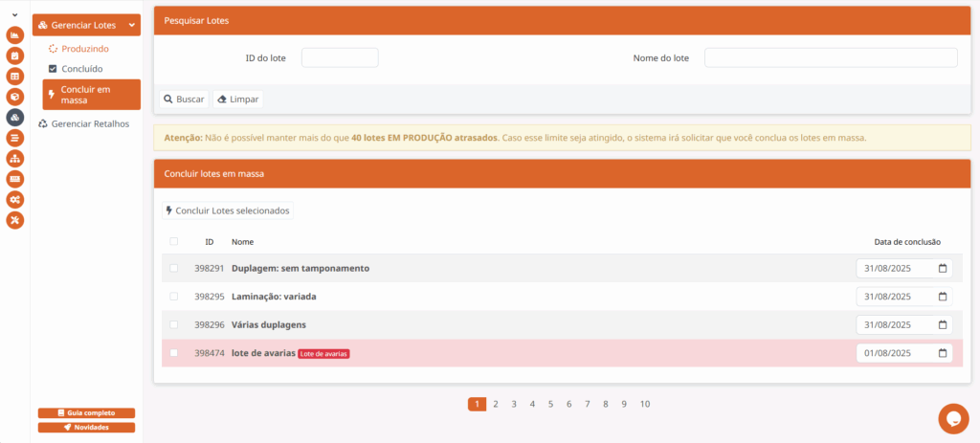This screenshot has width=980, height=443.
Task: Collapse sidebar using top chevron
Action: (x=14, y=14)
